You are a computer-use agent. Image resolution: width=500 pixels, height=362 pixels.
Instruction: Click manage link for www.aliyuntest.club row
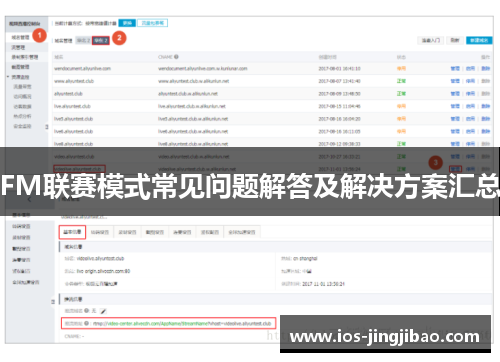tap(455, 81)
